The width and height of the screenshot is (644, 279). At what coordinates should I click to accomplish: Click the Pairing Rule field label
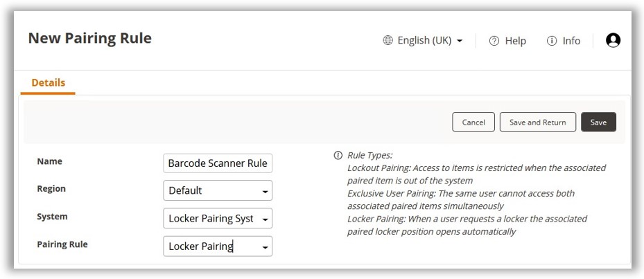pyautogui.click(x=62, y=244)
